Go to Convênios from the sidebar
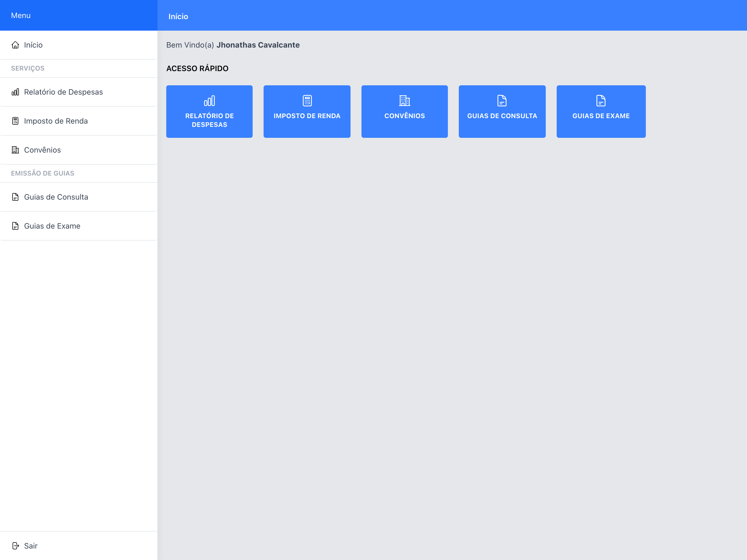 click(x=79, y=150)
